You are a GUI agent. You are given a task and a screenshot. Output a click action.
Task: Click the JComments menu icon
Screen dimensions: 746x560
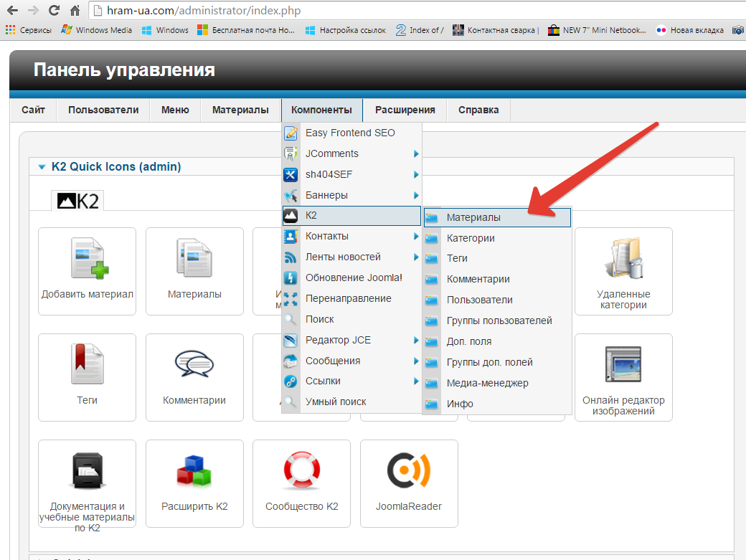point(291,153)
